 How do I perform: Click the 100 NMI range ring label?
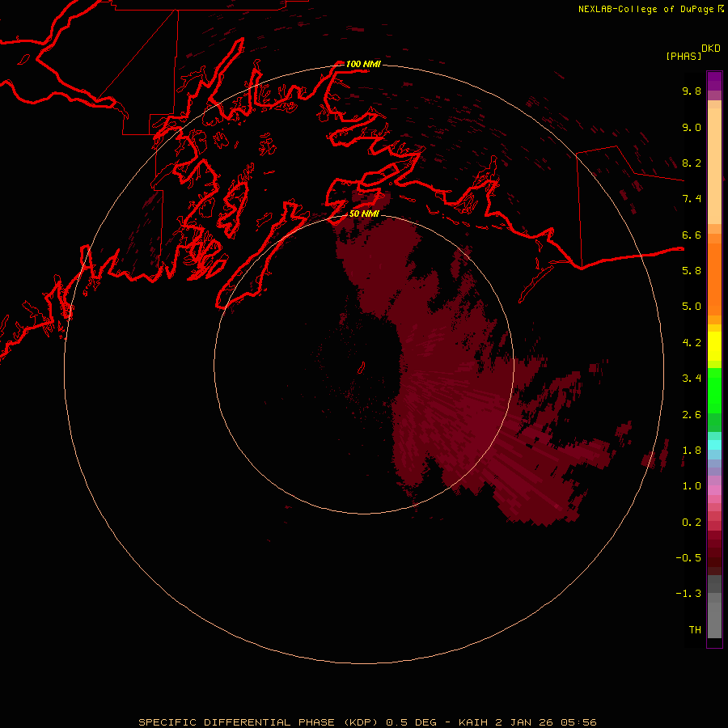[363, 64]
